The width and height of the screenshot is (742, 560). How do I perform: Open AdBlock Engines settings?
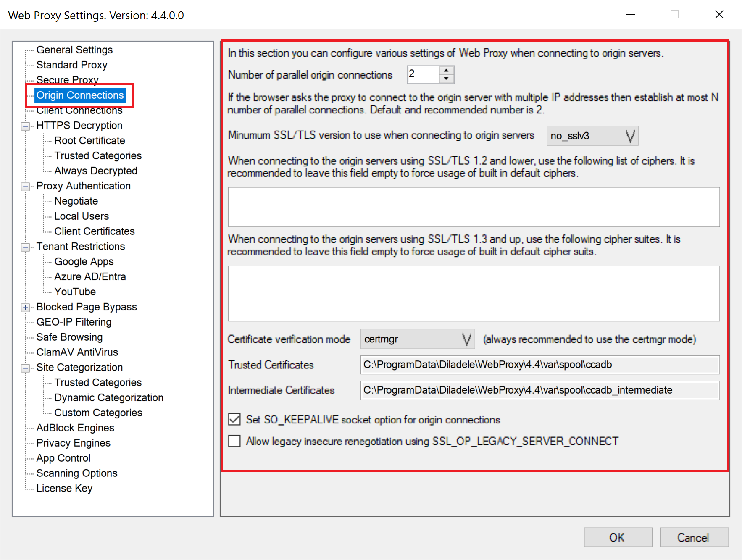point(75,428)
